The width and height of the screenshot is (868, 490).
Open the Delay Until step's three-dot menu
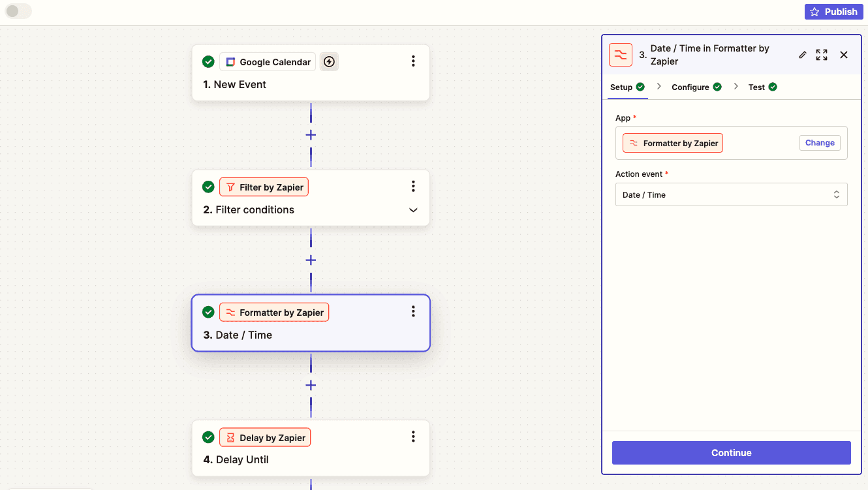(413, 437)
